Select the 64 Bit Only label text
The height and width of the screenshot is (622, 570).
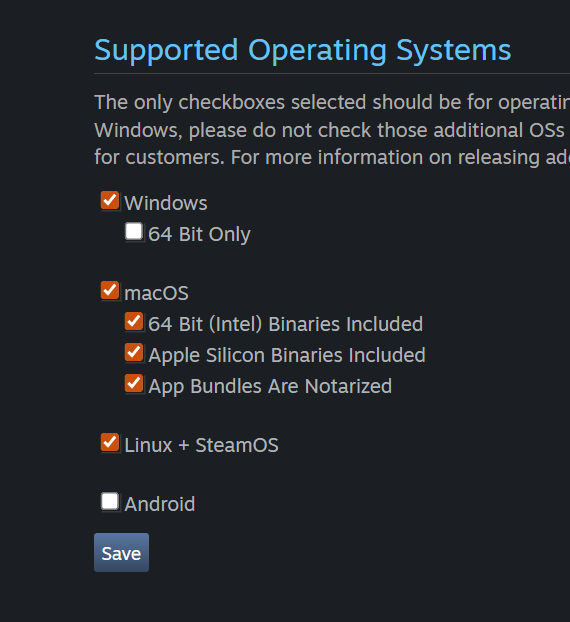[x=199, y=234]
